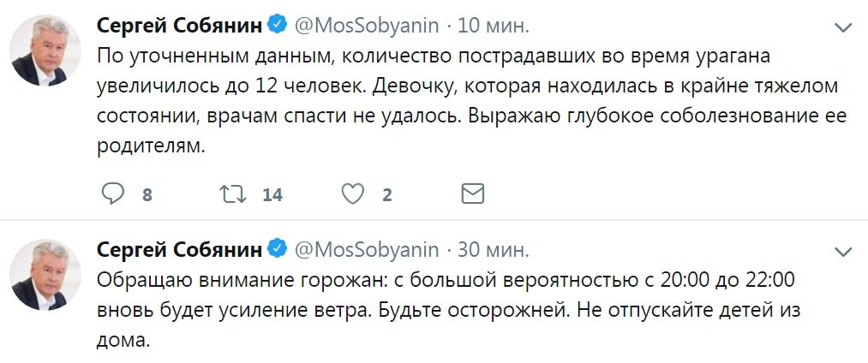This screenshot has width=868, height=363.
Task: Open the "10 мин." timestamp link
Action: pyautogui.click(x=494, y=25)
